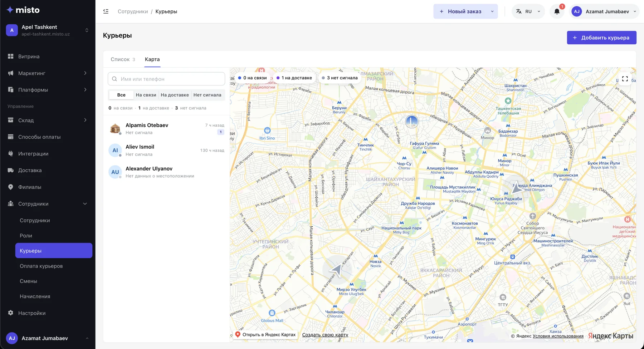
Task: Toggle fullscreen map view
Action: pos(625,79)
